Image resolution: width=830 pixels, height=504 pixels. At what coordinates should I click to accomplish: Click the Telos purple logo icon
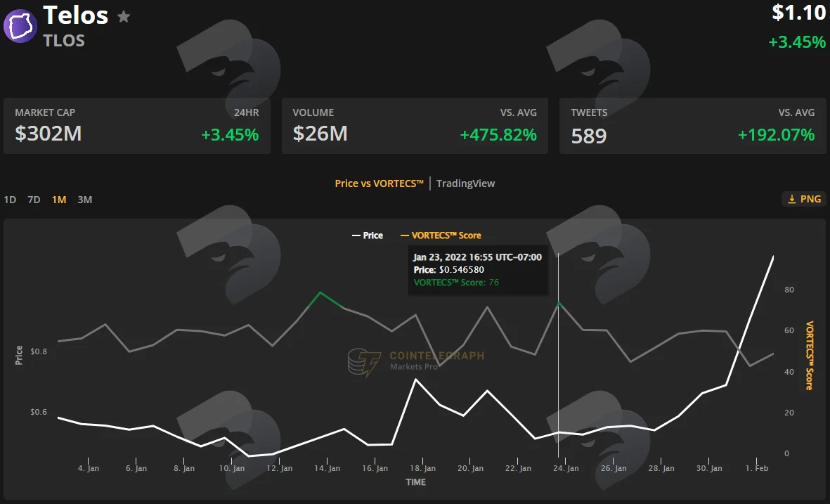tap(20, 25)
